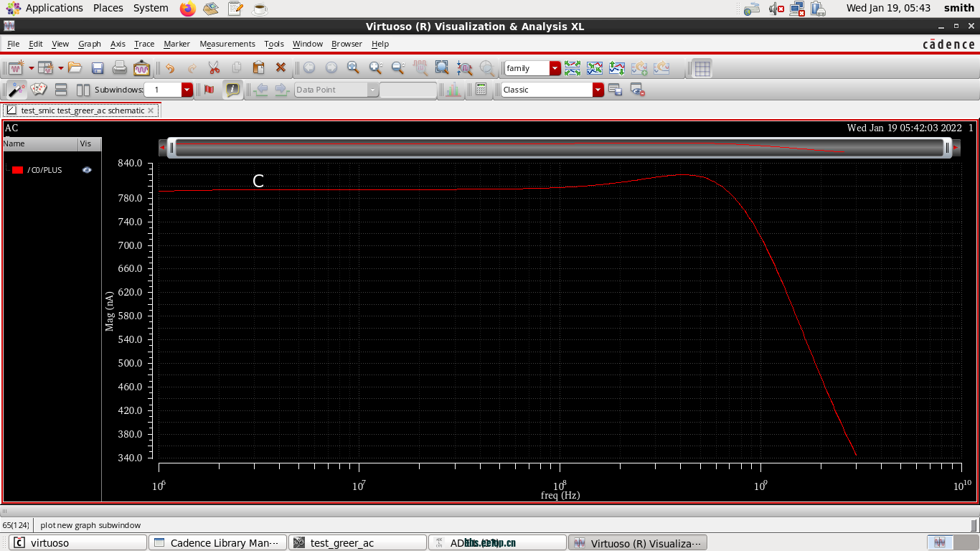980x551 pixels.
Task: Click the hide-trace eye with red minus icon
Action: click(638, 90)
